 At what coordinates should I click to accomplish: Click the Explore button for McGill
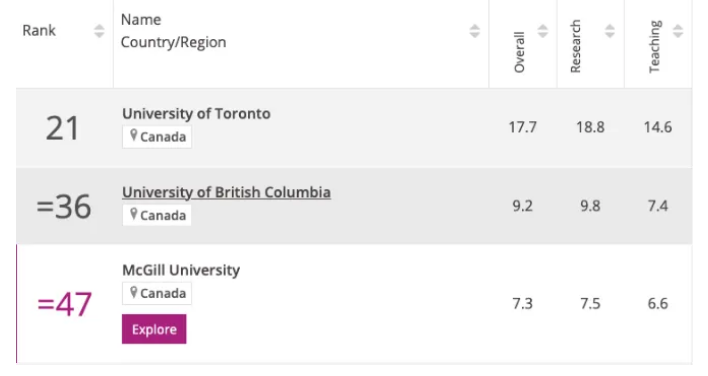[154, 329]
